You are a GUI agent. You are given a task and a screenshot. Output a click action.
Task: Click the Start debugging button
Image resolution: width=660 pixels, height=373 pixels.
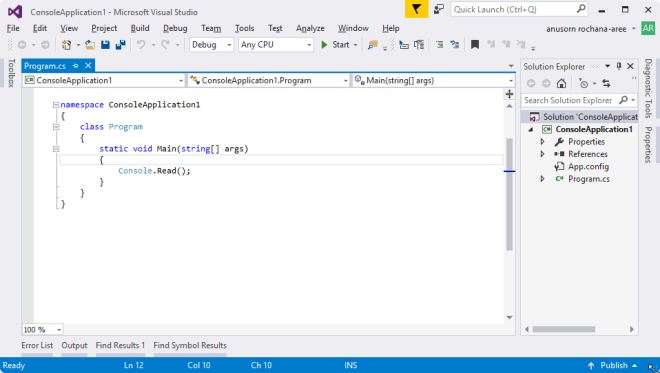click(x=335, y=45)
